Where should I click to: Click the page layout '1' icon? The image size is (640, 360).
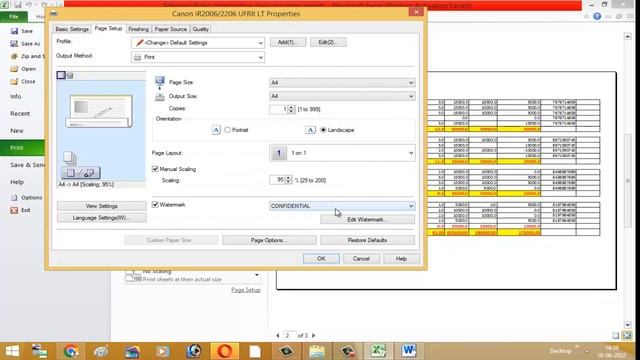(279, 153)
